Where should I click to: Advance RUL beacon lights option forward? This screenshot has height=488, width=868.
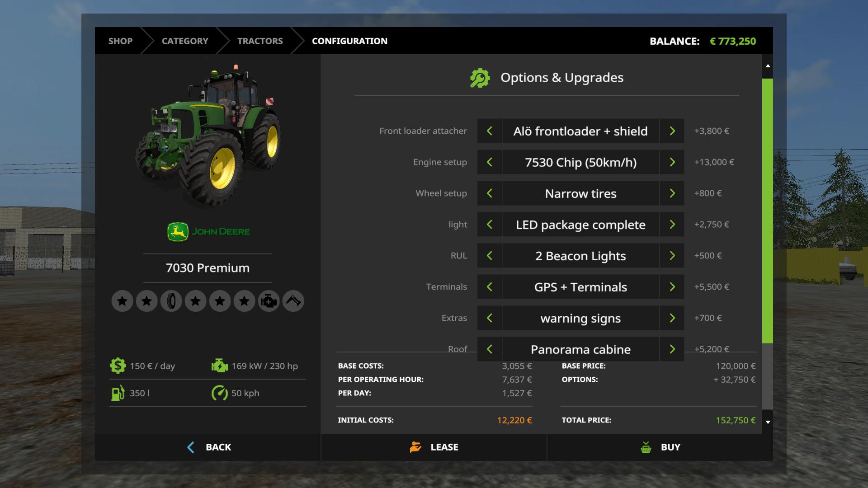coord(672,256)
